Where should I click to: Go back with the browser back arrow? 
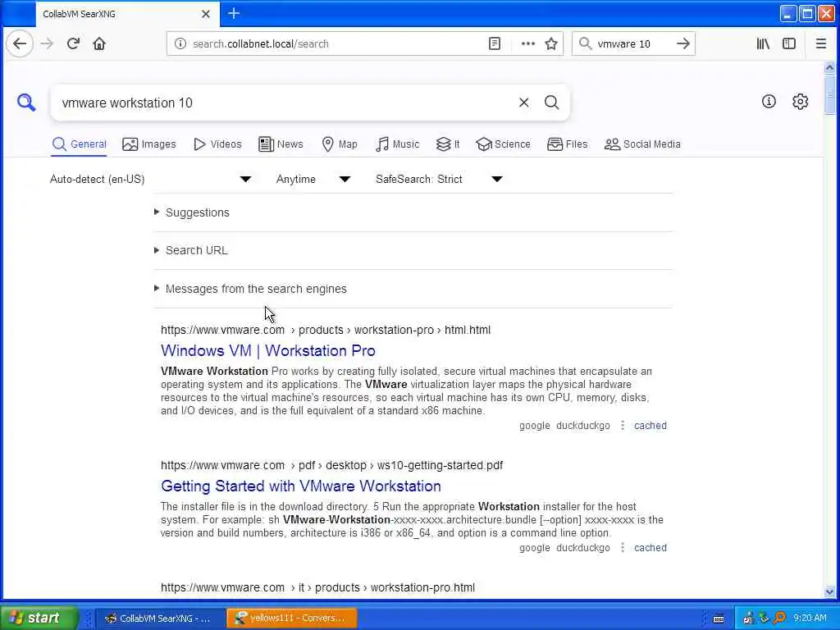20,44
